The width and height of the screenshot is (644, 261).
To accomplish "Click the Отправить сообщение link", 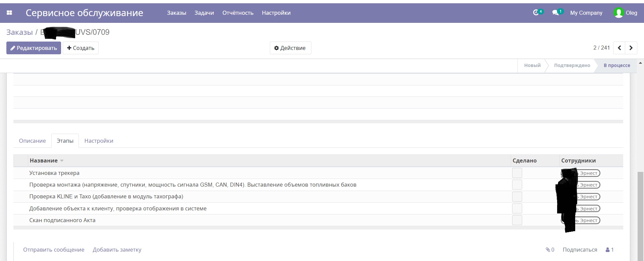I will tap(54, 250).
